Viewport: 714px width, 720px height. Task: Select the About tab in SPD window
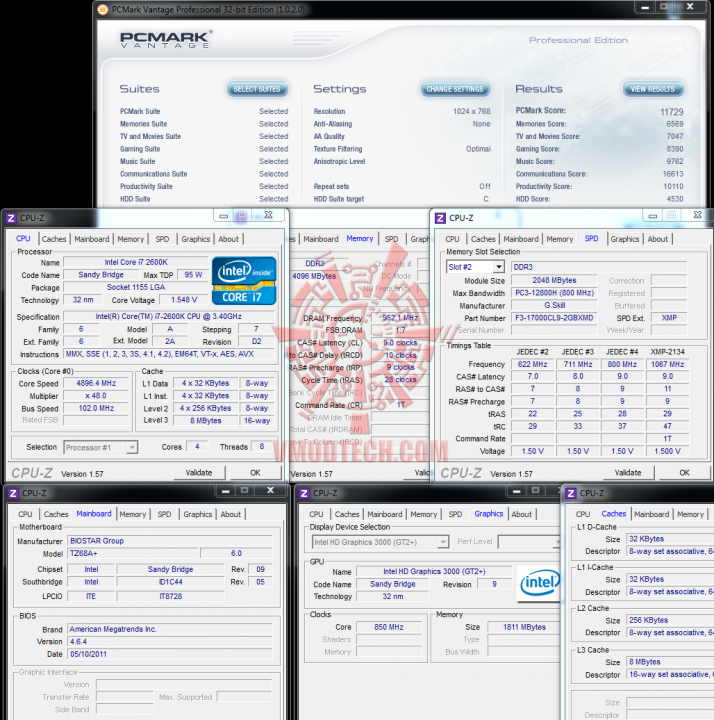pos(658,239)
